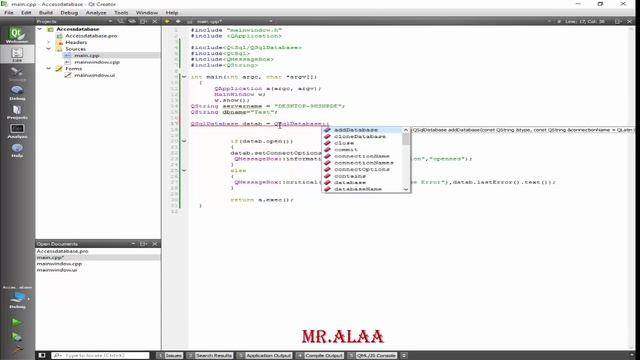Viewport: 640px width, 360px height.
Task: Switch to Edit mode in the sidebar
Action: 17,55
